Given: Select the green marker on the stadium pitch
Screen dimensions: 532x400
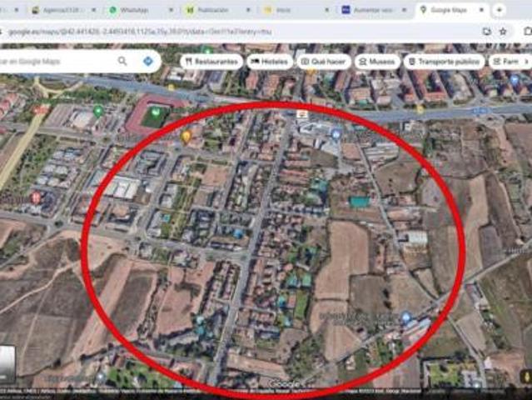Looking at the screenshot, I should 156,111.
